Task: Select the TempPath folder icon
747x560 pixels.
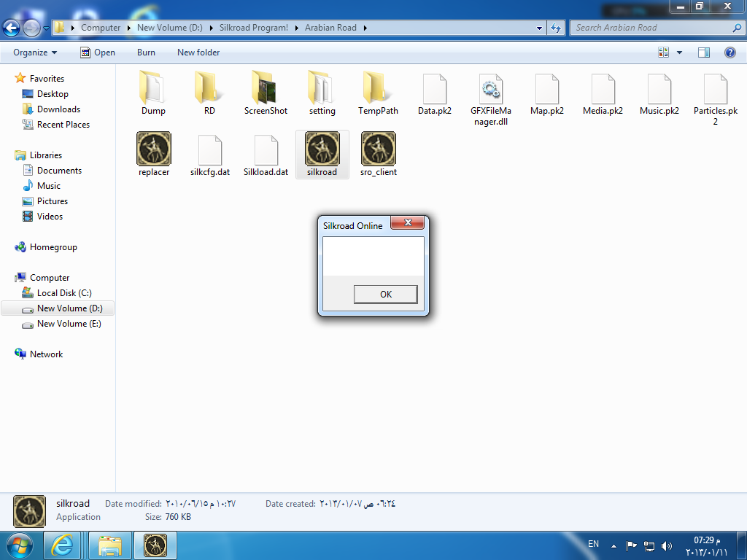Action: click(378, 88)
